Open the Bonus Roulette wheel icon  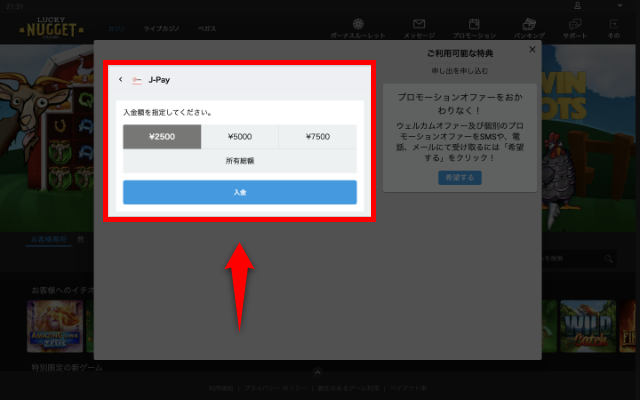point(358,24)
